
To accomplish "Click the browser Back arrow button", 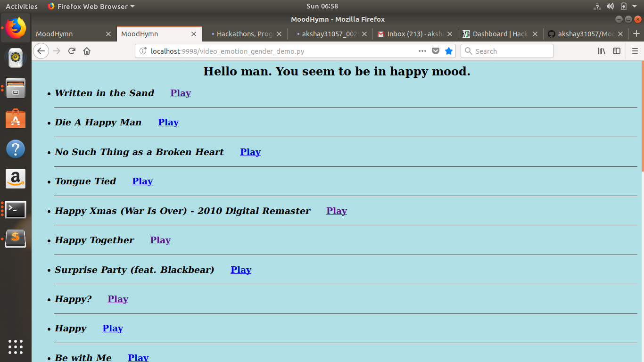I will coord(41,51).
